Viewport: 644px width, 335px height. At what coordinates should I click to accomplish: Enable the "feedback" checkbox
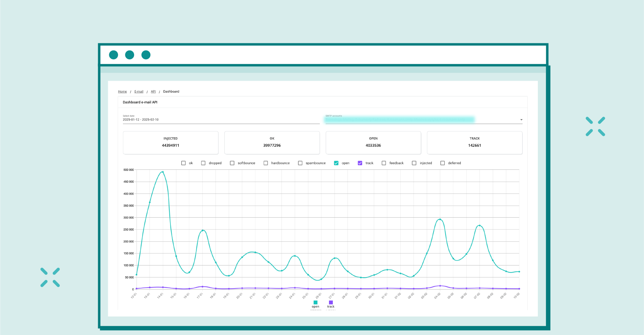pyautogui.click(x=384, y=163)
